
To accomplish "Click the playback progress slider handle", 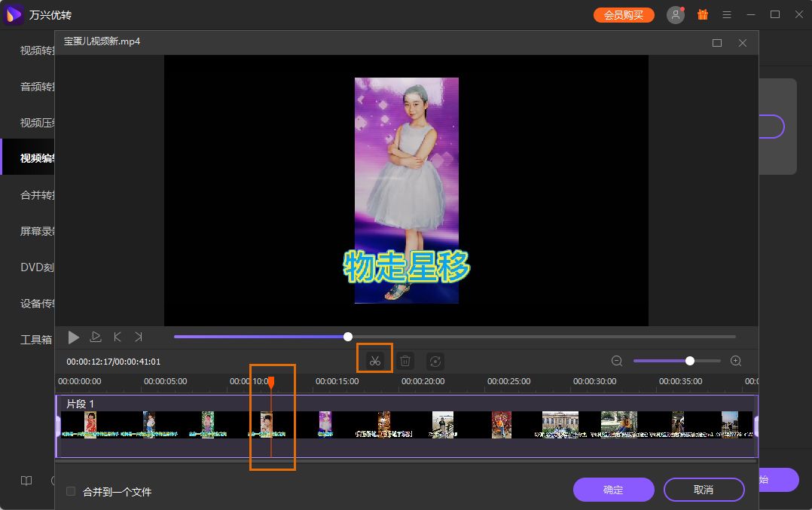I will point(348,337).
